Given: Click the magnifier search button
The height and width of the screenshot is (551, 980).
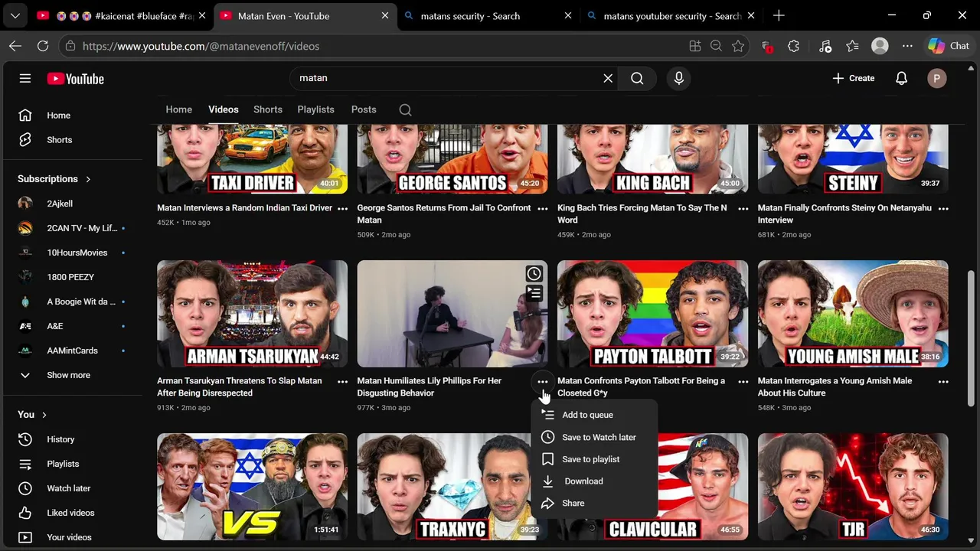Looking at the screenshot, I should 637,78.
